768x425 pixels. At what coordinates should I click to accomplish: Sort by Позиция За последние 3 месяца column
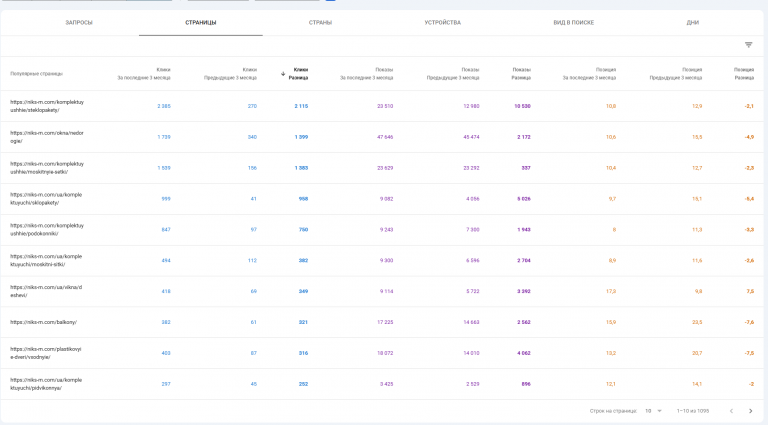click(x=589, y=73)
